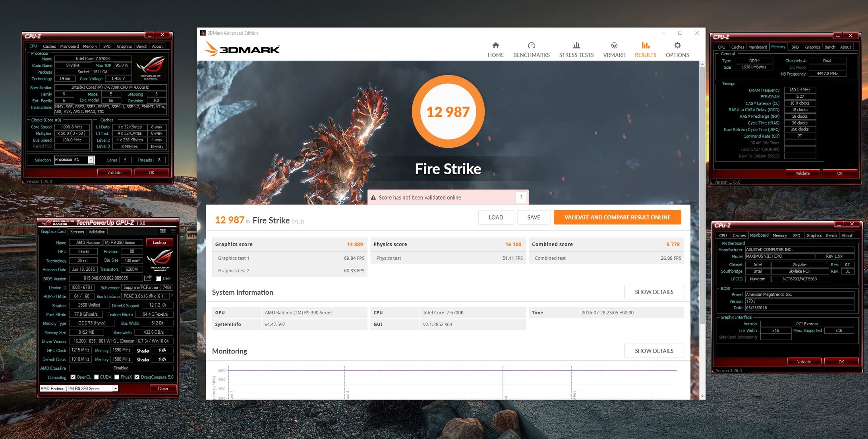Toggle the UEFI checkbox in GPU-Z
Image resolution: width=868 pixels, height=439 pixels.
click(x=159, y=278)
